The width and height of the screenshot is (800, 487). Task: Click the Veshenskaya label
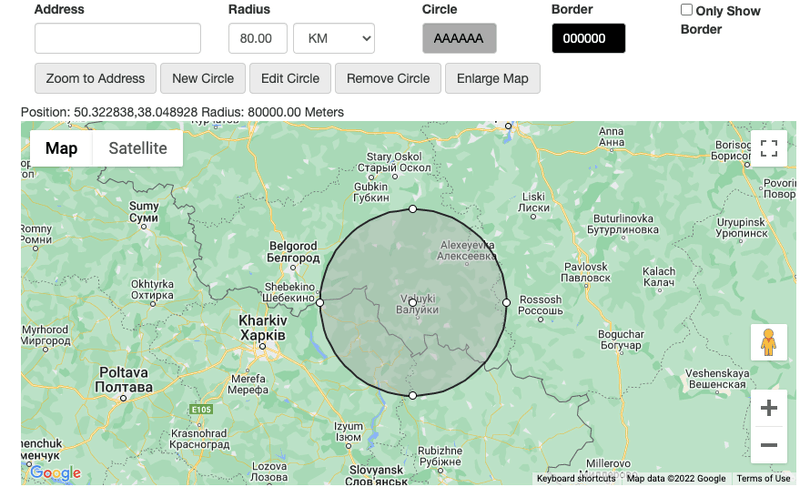point(717,378)
